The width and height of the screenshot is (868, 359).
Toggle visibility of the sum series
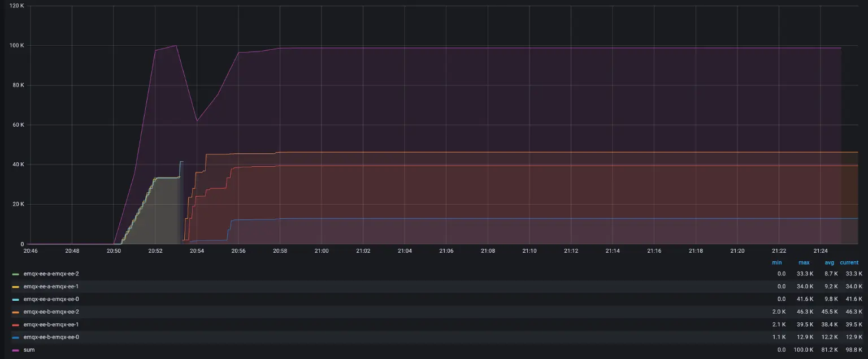click(28, 349)
